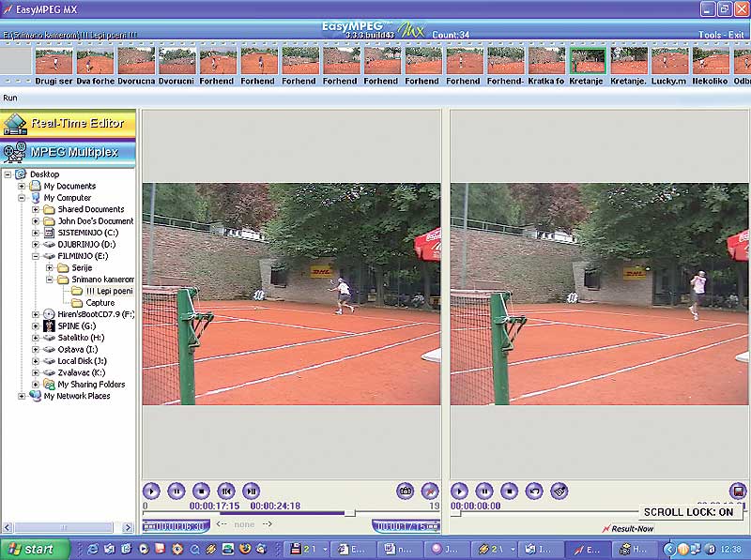Pause the result video in the right preview

484,492
